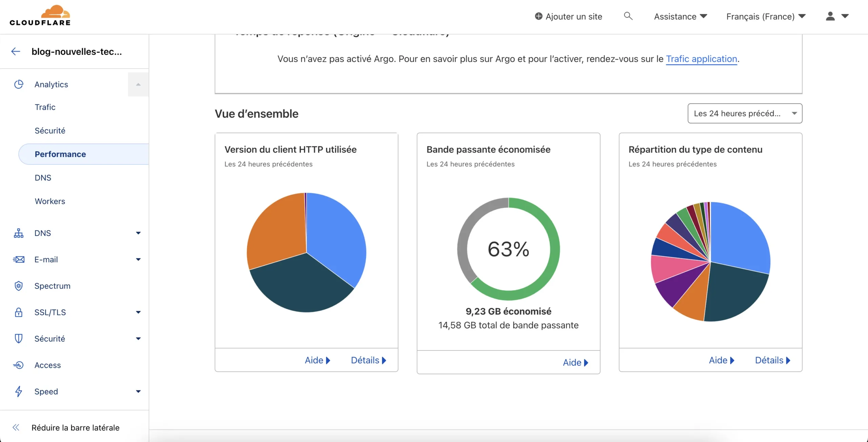Viewport: 868px width, 442px height.
Task: Click the Répartition du type de contenu title
Action: click(695, 149)
